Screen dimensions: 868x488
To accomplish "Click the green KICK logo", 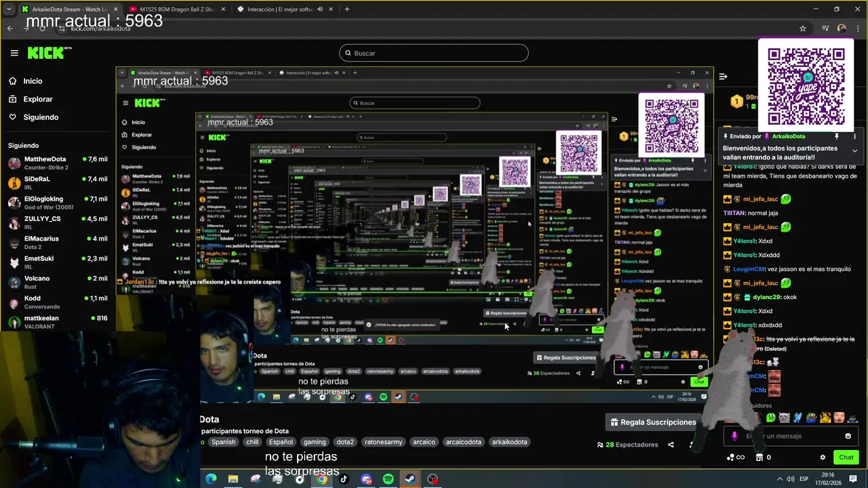I will [x=46, y=53].
